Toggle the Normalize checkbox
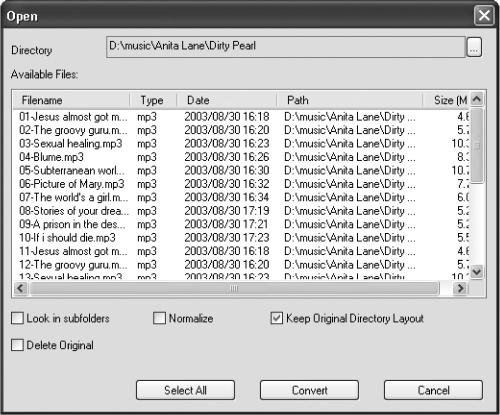The image size is (500, 415). [x=159, y=318]
